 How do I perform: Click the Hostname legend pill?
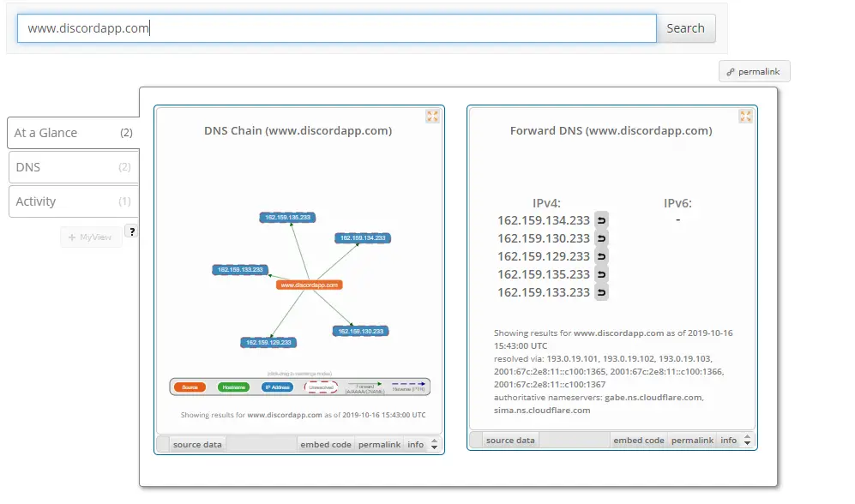233,387
